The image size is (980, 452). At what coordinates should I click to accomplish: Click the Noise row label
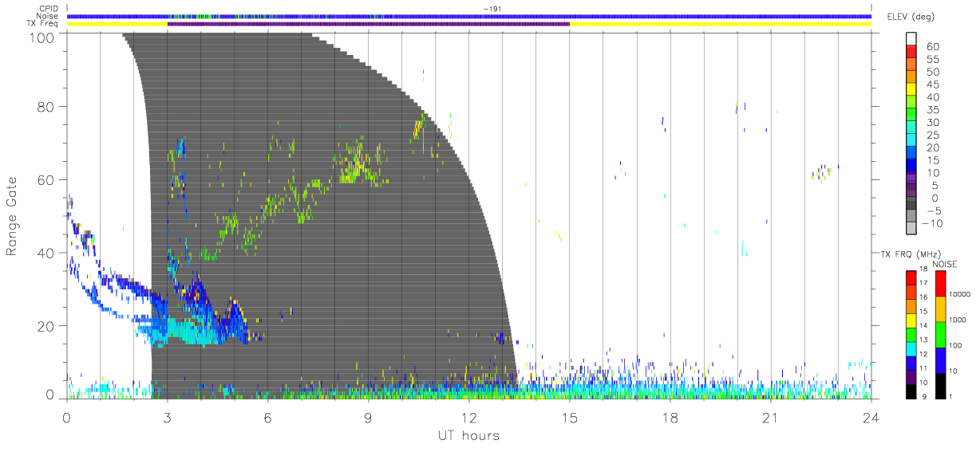pos(49,16)
